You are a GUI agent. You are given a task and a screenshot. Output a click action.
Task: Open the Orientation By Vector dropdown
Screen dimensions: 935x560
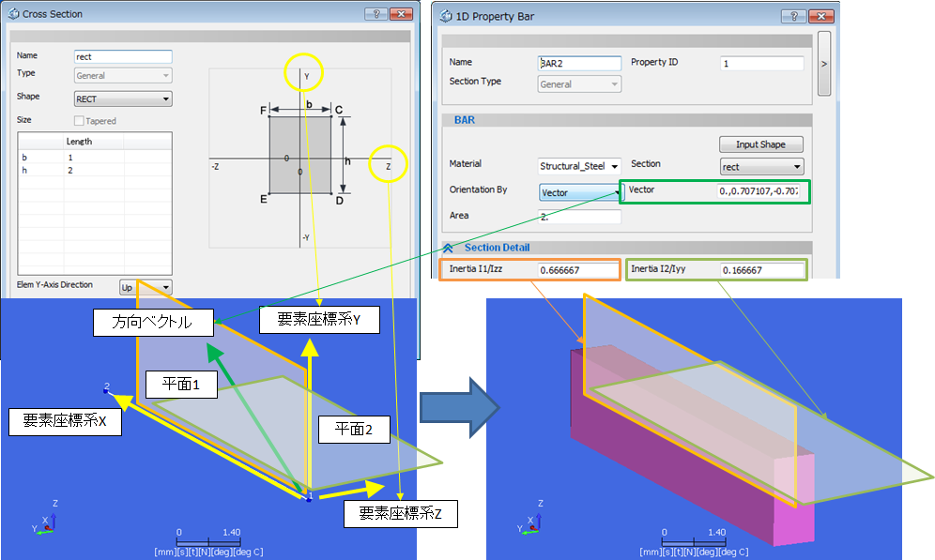click(581, 192)
